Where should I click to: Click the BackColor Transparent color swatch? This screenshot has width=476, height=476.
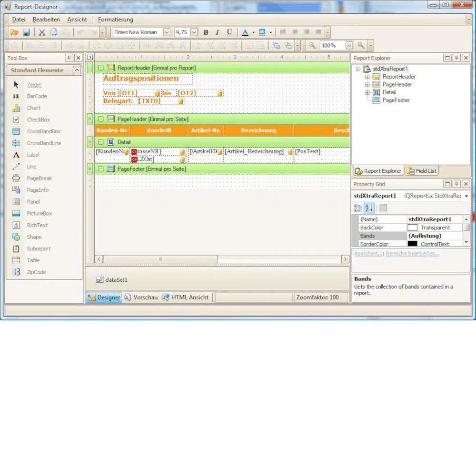412,228
